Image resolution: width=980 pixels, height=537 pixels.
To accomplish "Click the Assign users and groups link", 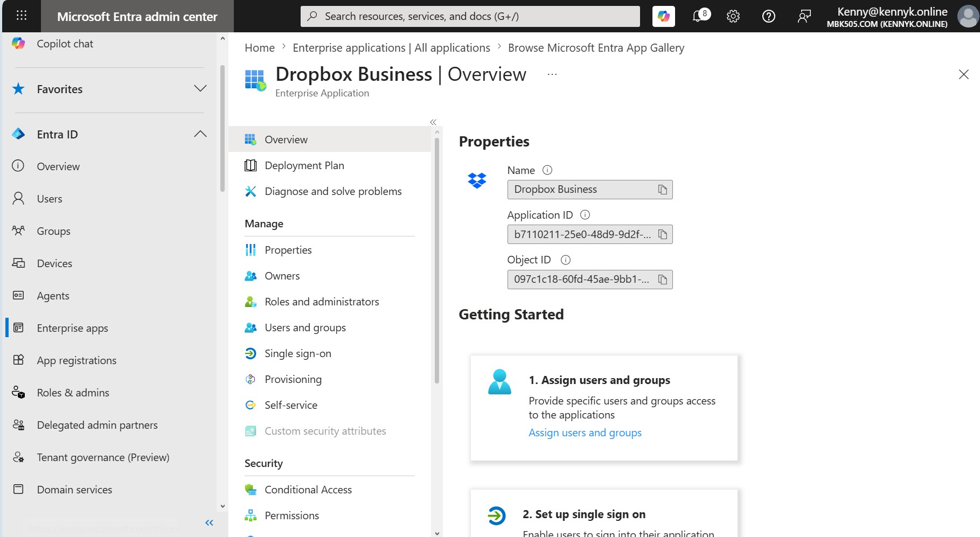I will point(585,433).
